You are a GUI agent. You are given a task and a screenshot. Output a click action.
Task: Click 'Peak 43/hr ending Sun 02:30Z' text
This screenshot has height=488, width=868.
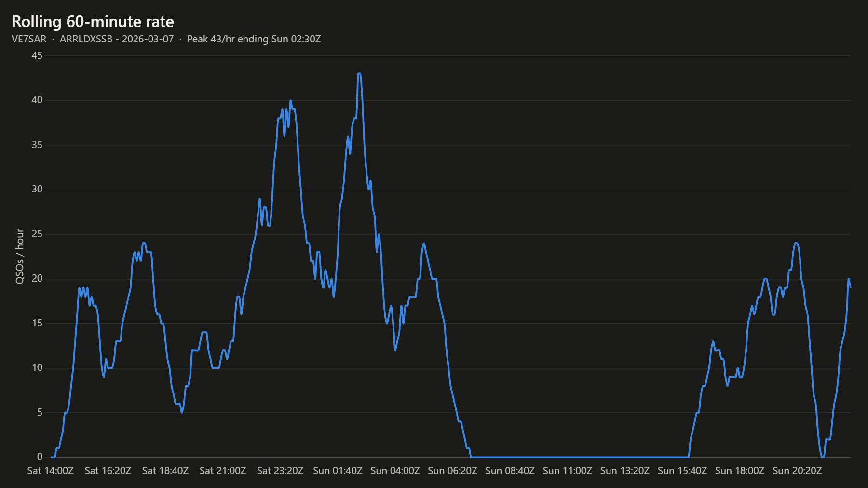[x=254, y=39]
